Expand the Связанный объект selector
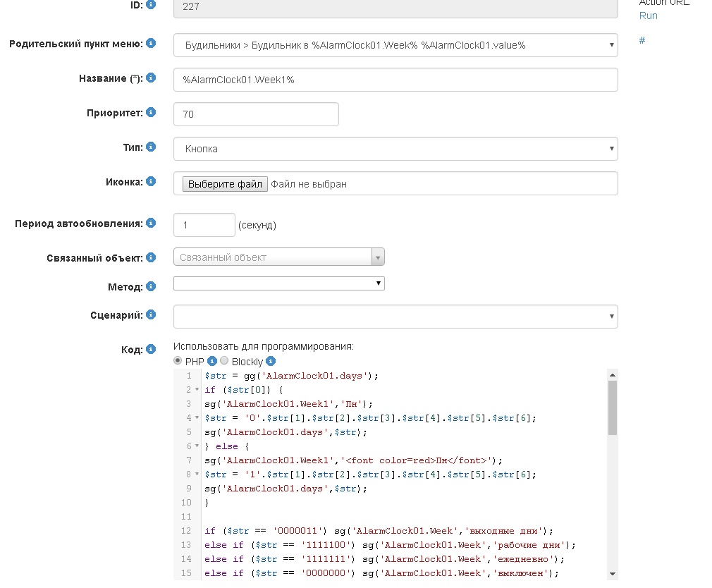 [x=379, y=257]
